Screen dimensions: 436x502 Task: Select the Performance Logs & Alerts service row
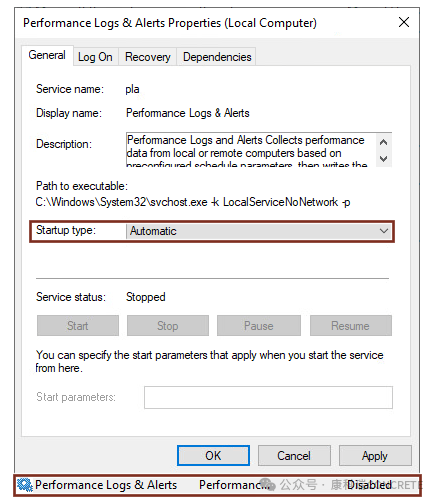click(217, 485)
